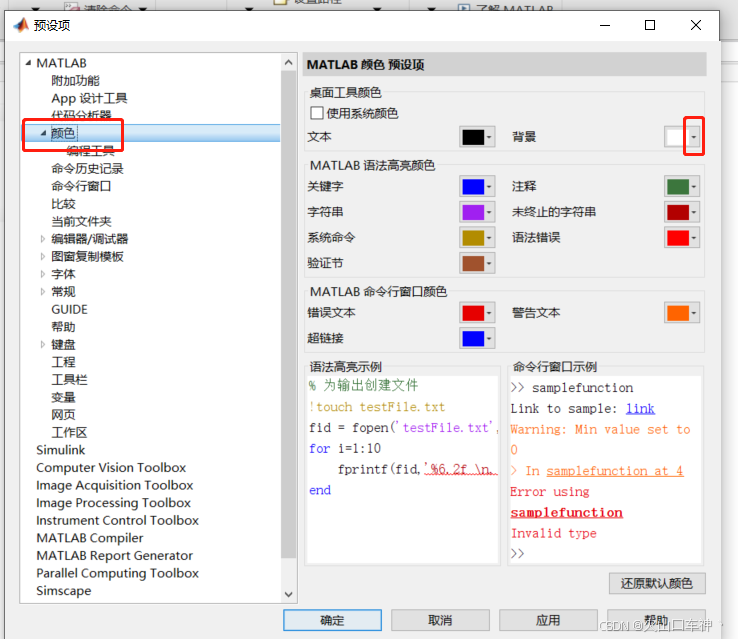
Task: Select 工具栏 in the tree
Action: (69, 380)
